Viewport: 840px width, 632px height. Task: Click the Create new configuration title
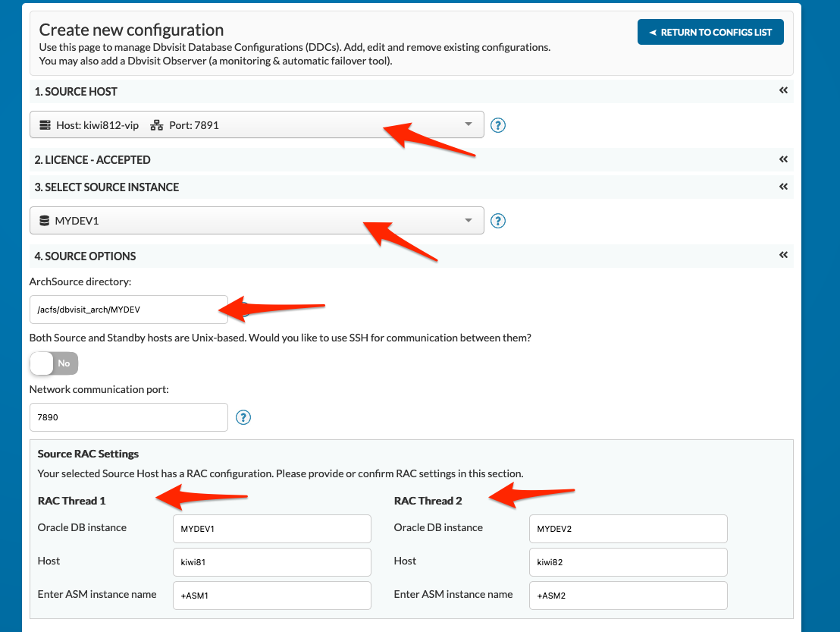[131, 30]
